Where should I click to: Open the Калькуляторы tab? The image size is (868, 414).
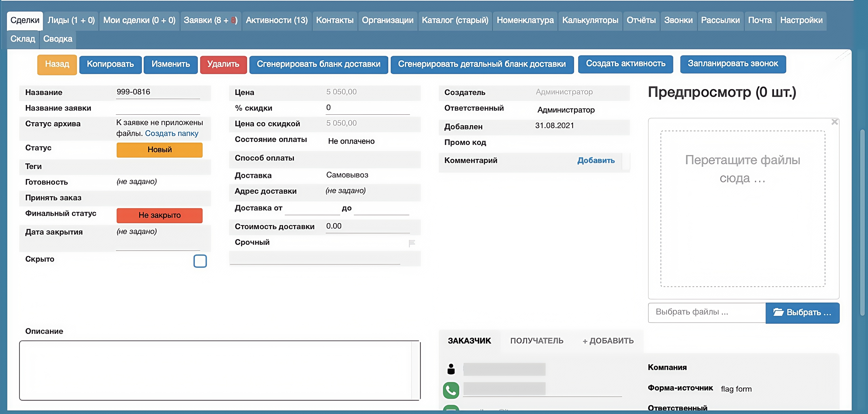pos(590,21)
